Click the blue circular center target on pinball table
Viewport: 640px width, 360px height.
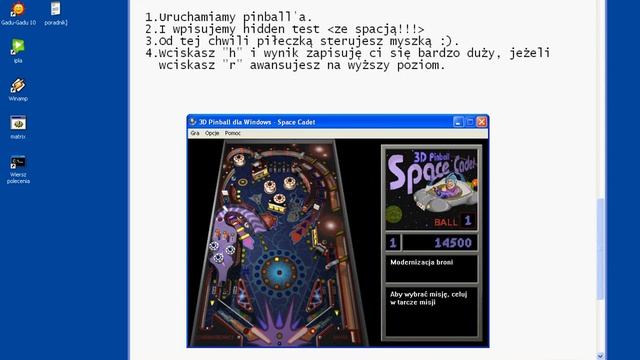pos(280,272)
